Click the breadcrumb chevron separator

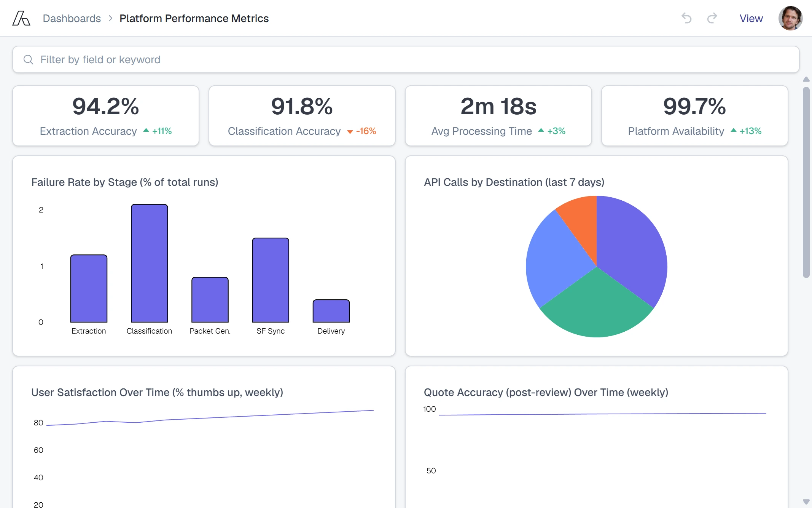coord(110,18)
